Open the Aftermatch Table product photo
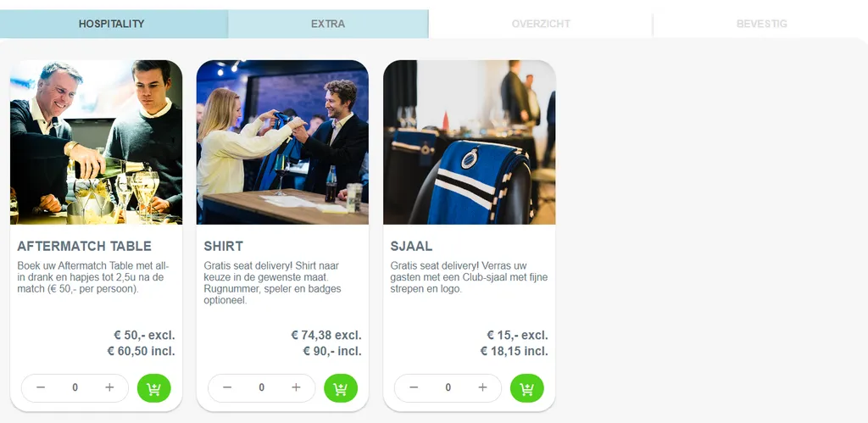Screen dimensions: 868x423 click(x=96, y=142)
